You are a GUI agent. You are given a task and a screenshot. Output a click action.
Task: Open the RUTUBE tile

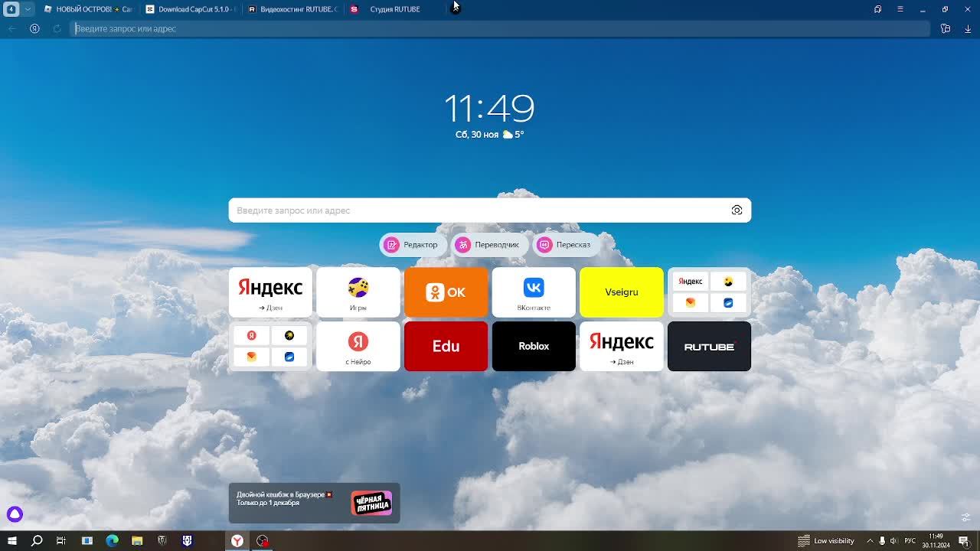coord(709,346)
